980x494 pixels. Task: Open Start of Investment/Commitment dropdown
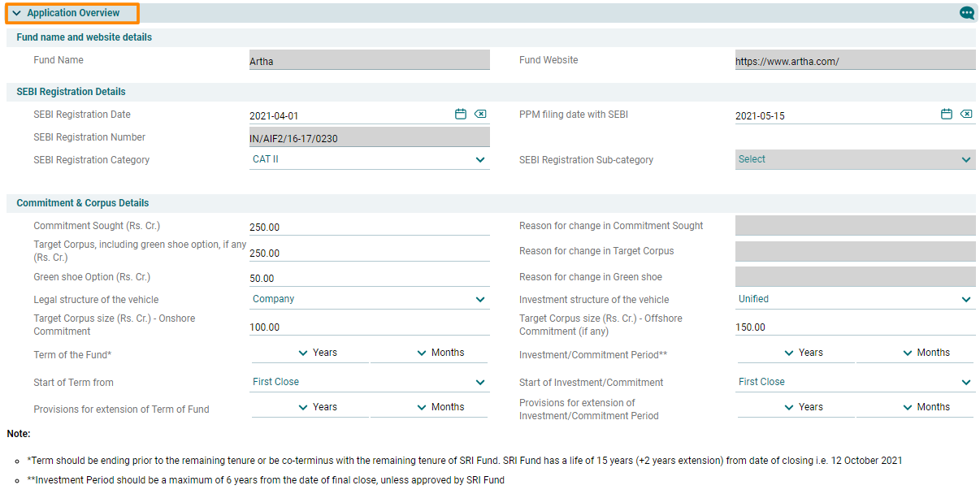coord(855,383)
